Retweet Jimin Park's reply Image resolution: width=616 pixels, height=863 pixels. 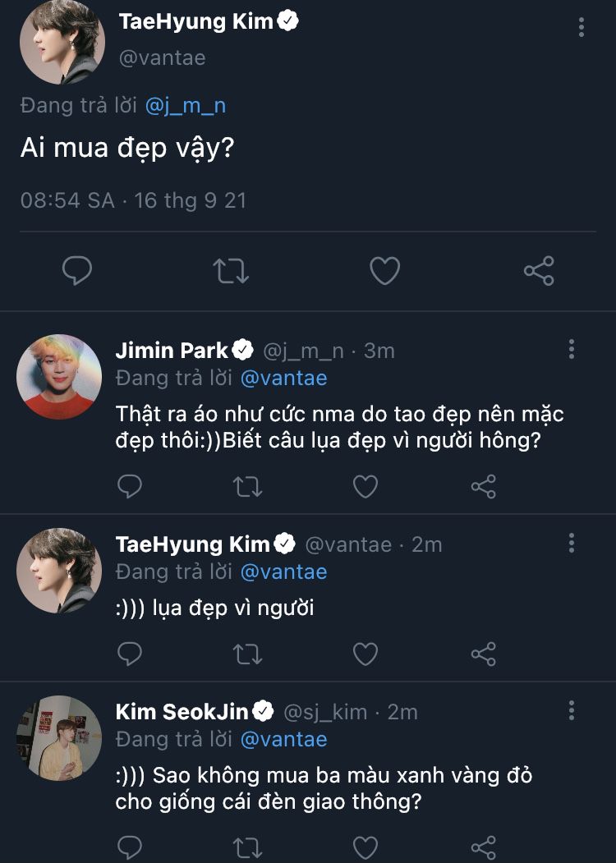coord(247,487)
